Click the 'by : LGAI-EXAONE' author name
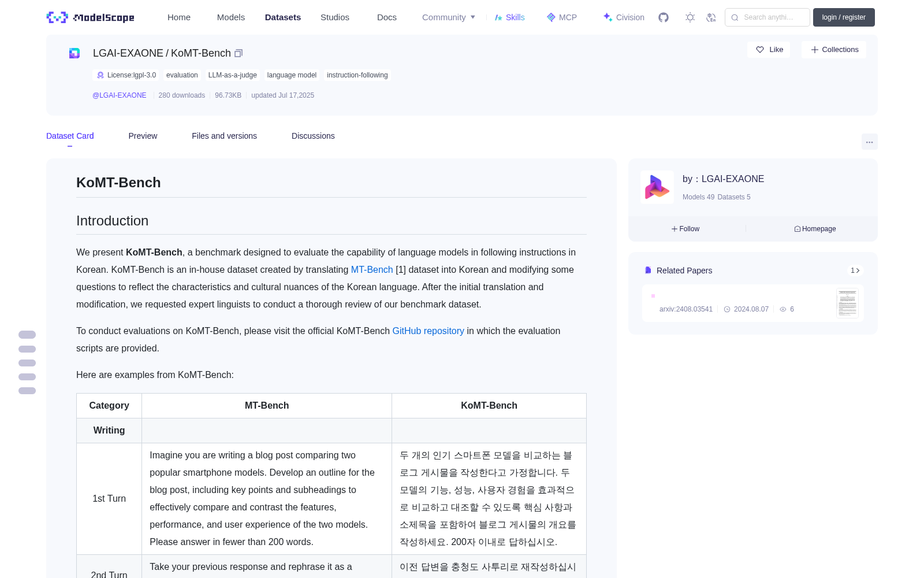Image resolution: width=924 pixels, height=578 pixels. click(723, 179)
